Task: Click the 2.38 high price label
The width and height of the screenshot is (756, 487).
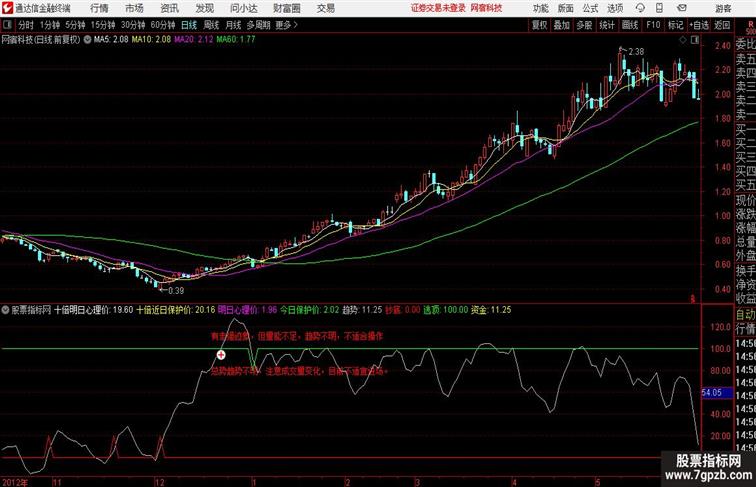Action: pos(636,52)
